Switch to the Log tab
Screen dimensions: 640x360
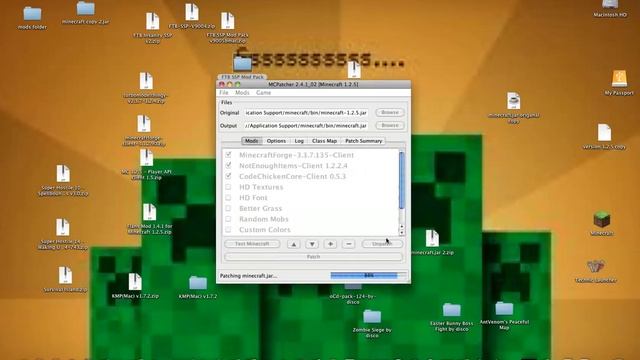coord(299,141)
